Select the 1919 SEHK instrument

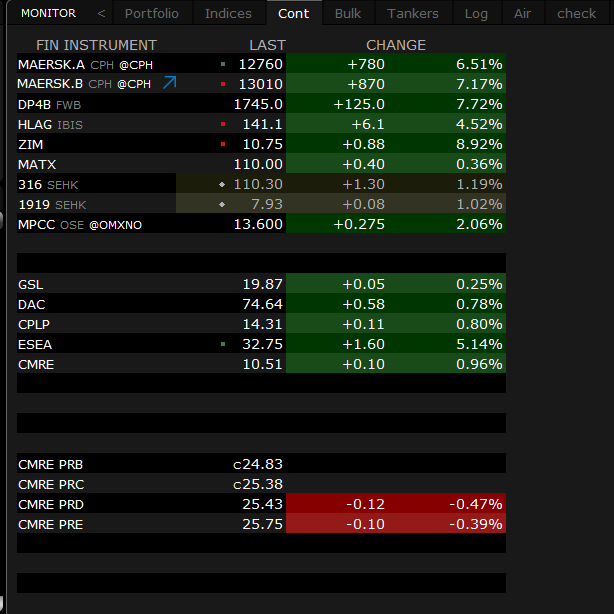click(x=52, y=204)
